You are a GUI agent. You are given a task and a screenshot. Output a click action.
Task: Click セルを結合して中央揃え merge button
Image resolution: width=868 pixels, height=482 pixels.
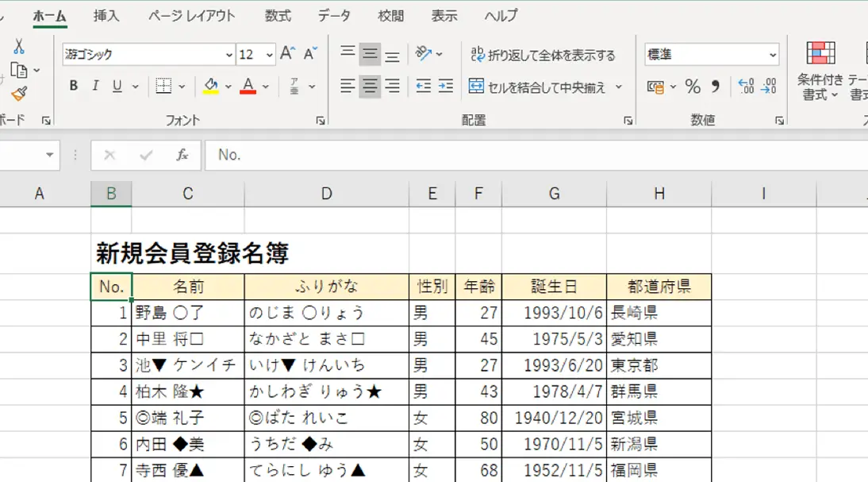pos(537,87)
